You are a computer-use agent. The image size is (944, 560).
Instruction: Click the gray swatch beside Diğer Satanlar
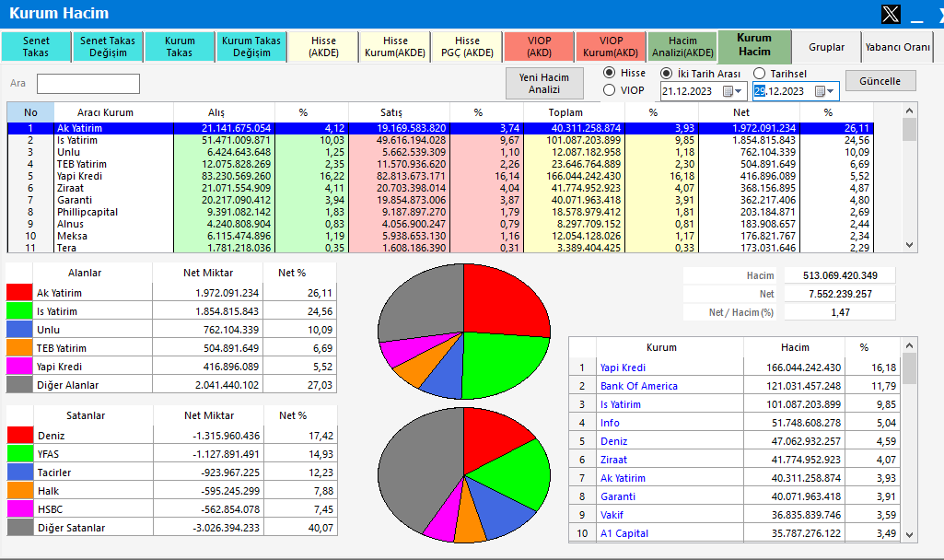[20, 528]
